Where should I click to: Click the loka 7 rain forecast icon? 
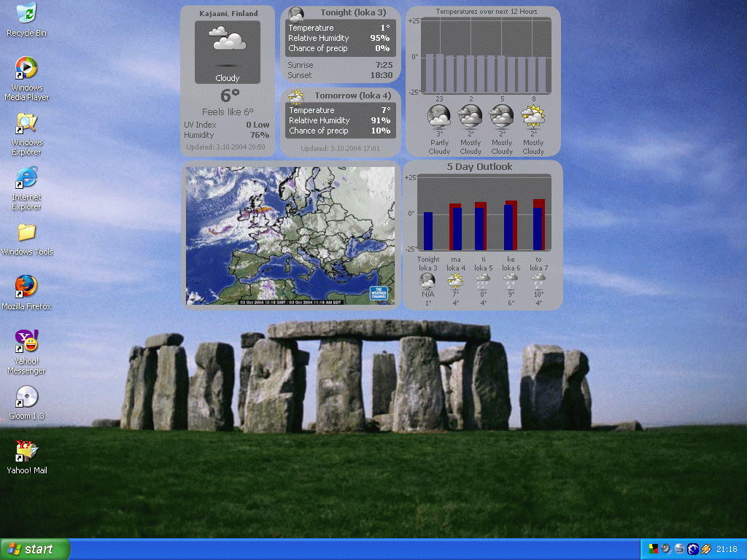point(538,280)
